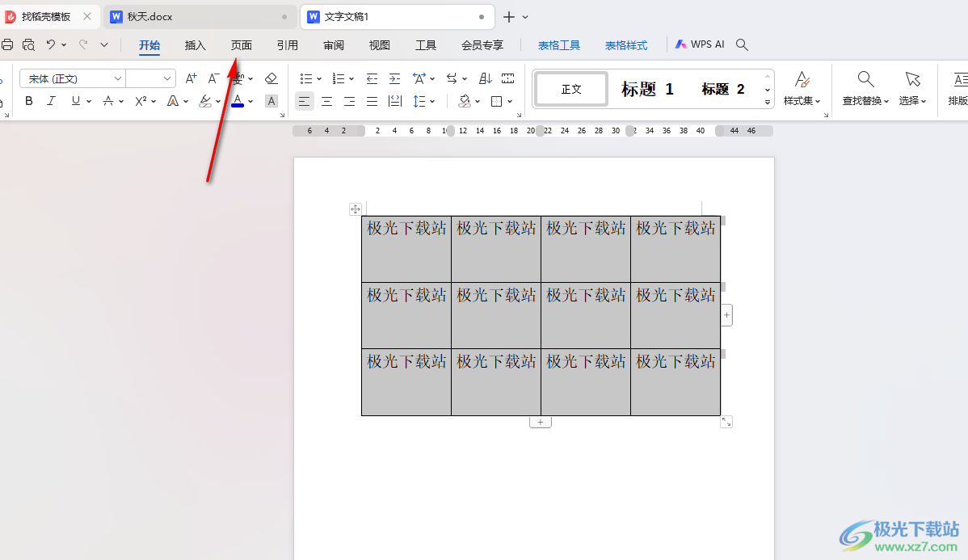Expand the undo history arrow
Image resolution: width=968 pixels, height=560 pixels.
64,45
